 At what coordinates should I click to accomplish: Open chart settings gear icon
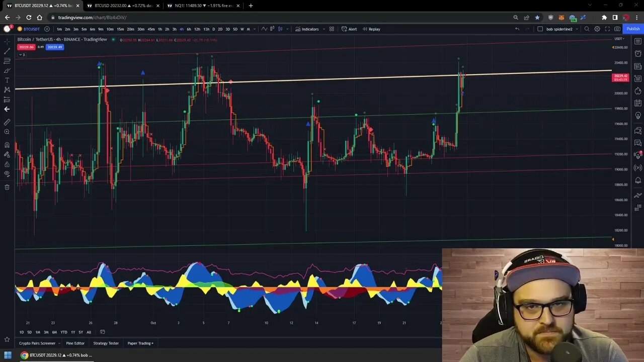(x=597, y=29)
